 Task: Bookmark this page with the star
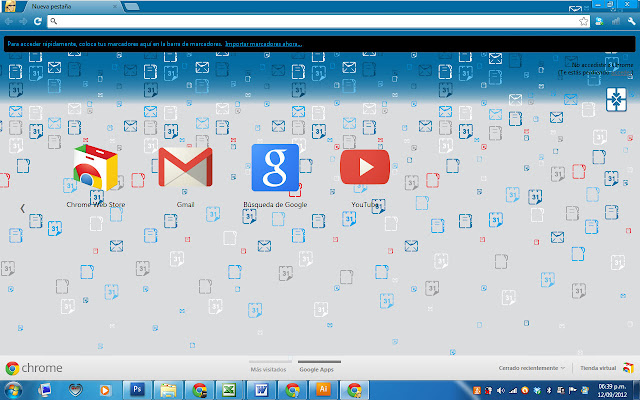click(584, 21)
